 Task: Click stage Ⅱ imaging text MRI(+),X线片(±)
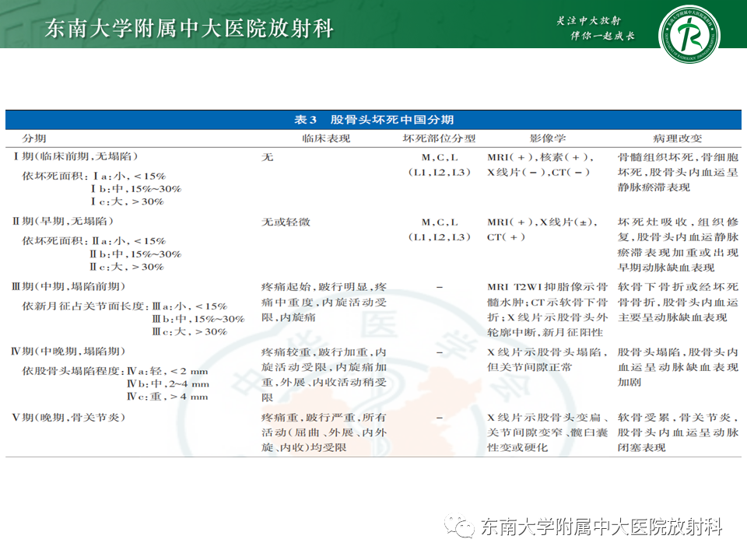(x=542, y=222)
